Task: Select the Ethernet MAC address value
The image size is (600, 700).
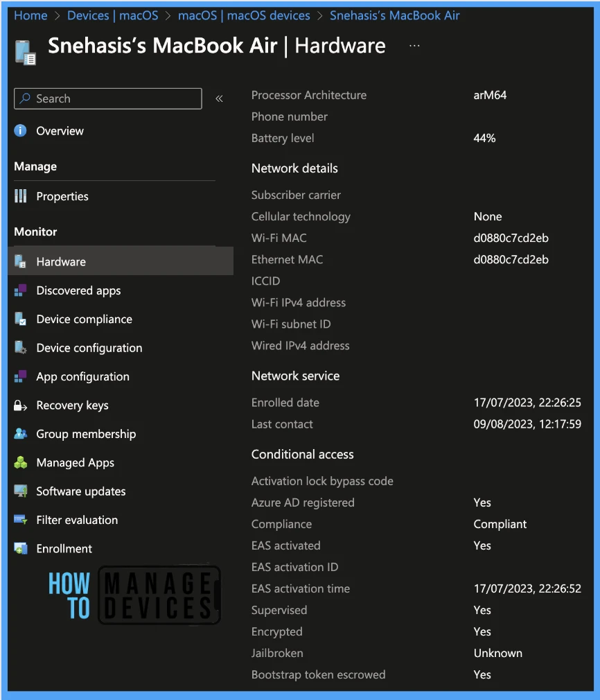Action: pyautogui.click(x=511, y=259)
